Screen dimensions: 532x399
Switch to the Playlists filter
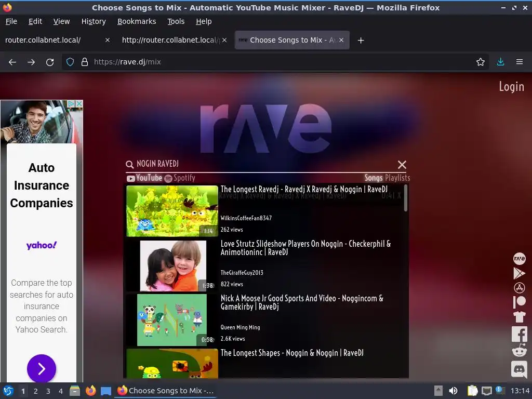click(x=397, y=178)
